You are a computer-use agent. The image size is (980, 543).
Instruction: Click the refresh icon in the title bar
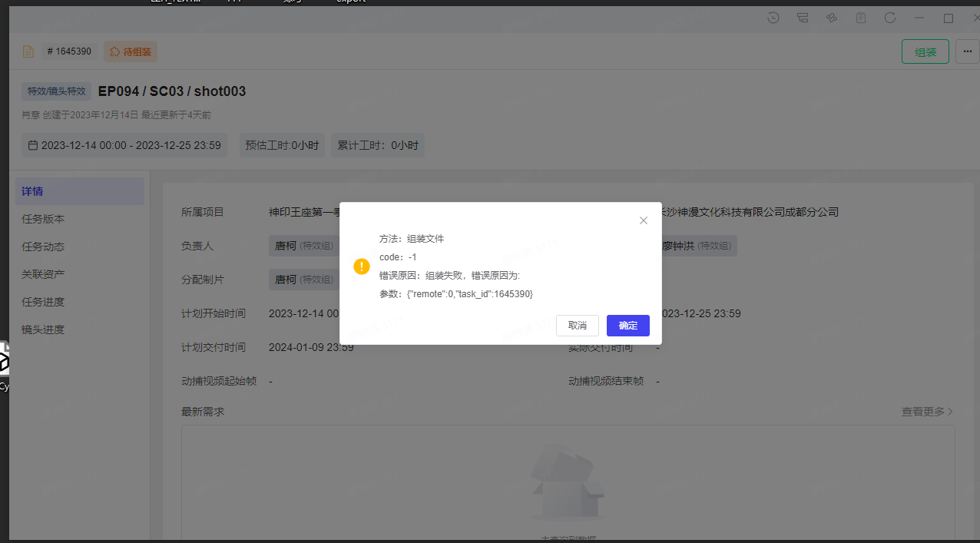point(890,18)
